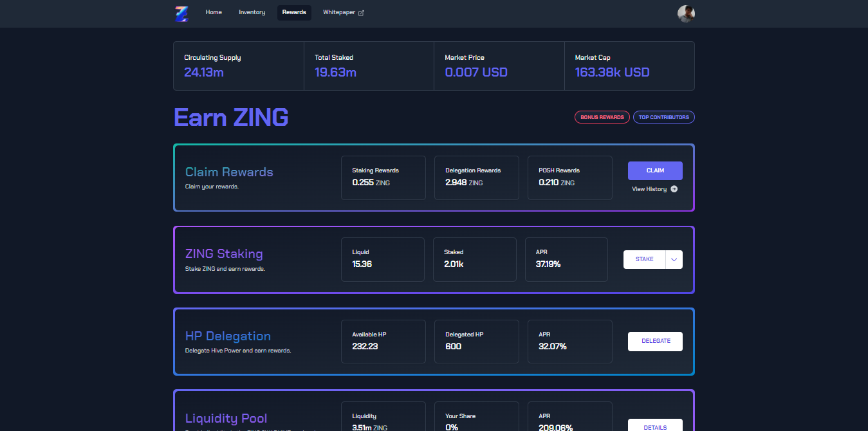Viewport: 868px width, 431px height.
Task: Open TOP CONTRIBUTORS
Action: pos(664,117)
